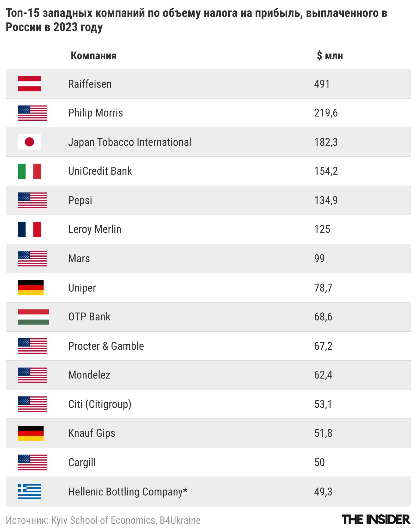
Task: Click the Procter & Gamble company name
Action: click(106, 346)
